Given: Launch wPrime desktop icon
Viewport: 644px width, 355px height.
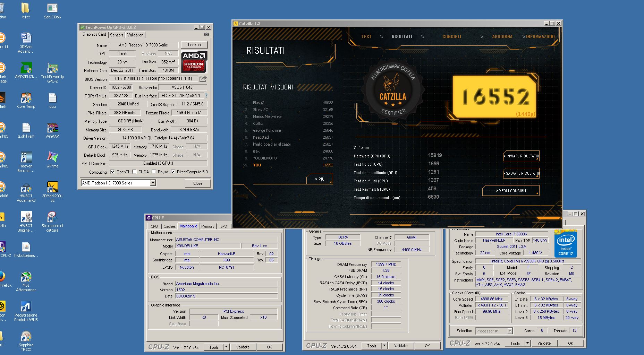Looking at the screenshot, I should coord(52,160).
